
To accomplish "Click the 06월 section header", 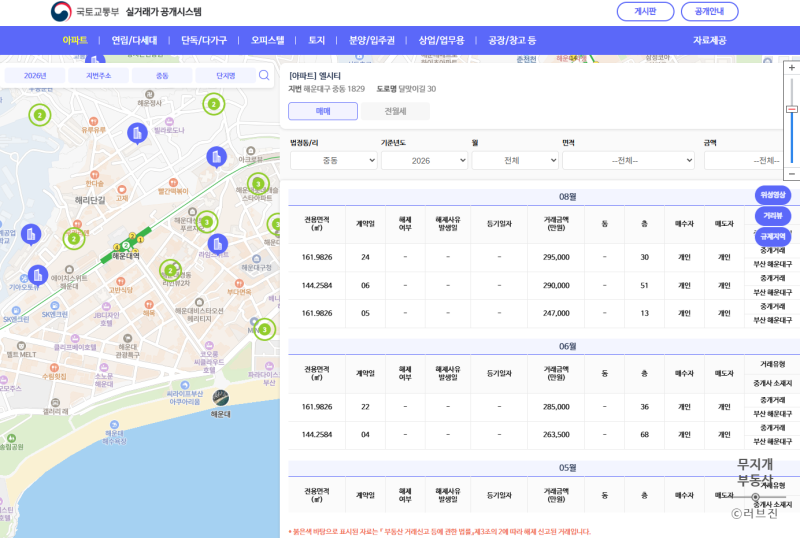I will point(567,347).
